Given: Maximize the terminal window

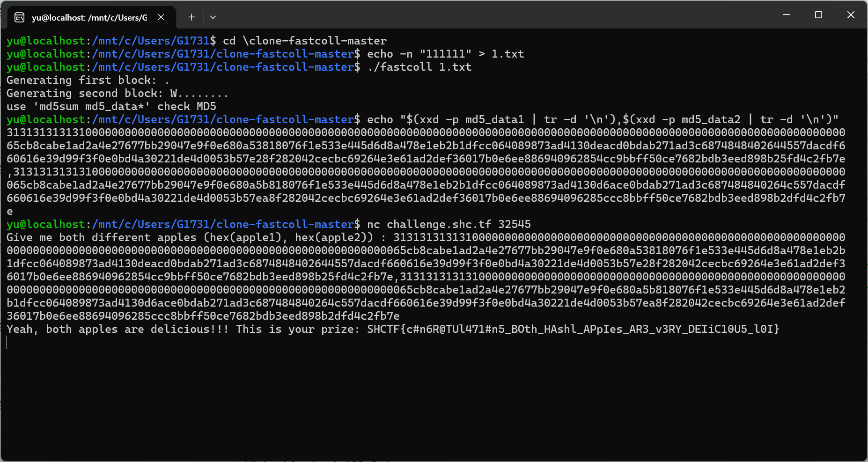Looking at the screenshot, I should (818, 15).
